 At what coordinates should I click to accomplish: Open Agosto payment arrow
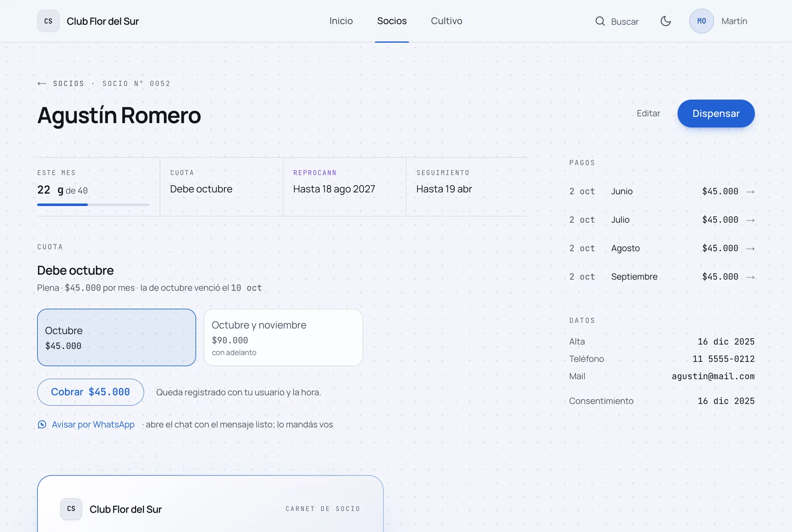[x=750, y=248]
